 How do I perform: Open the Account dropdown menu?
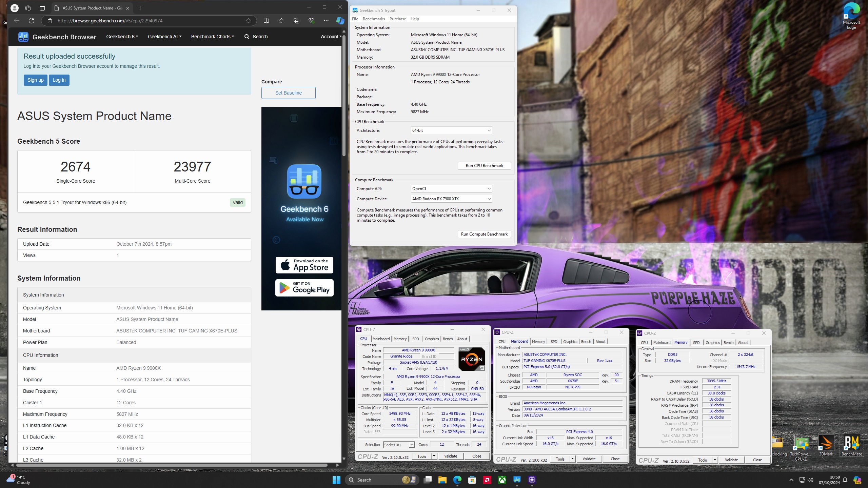tap(331, 37)
